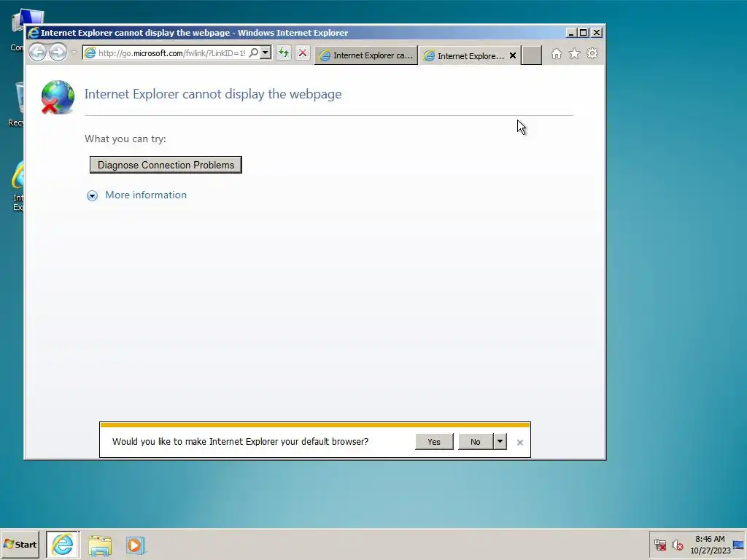The width and height of the screenshot is (747, 560).
Task: Open the recent pages dropdown beside Forward
Action: click(x=74, y=52)
